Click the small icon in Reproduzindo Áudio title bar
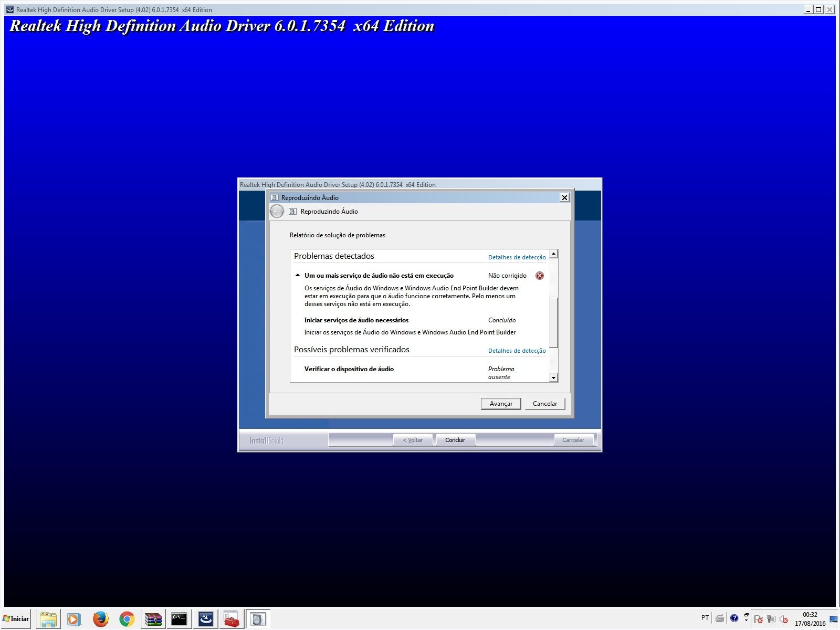This screenshot has width=840, height=630. pyautogui.click(x=275, y=197)
